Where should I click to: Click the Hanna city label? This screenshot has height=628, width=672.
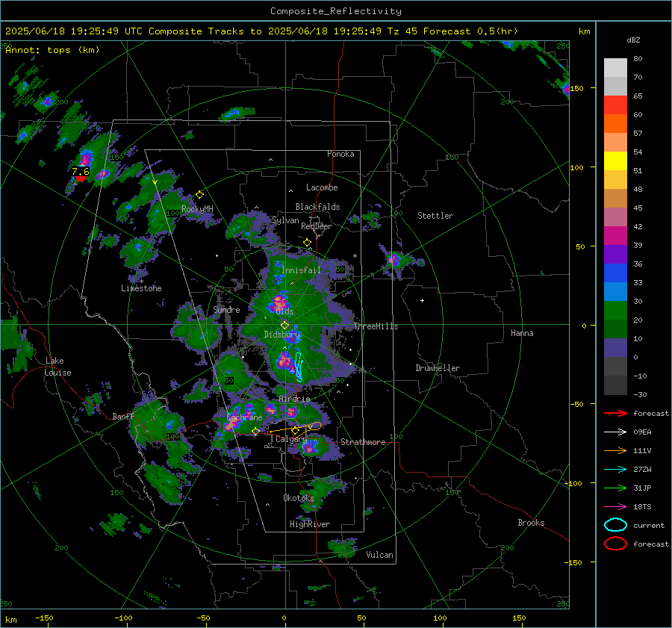pos(522,333)
